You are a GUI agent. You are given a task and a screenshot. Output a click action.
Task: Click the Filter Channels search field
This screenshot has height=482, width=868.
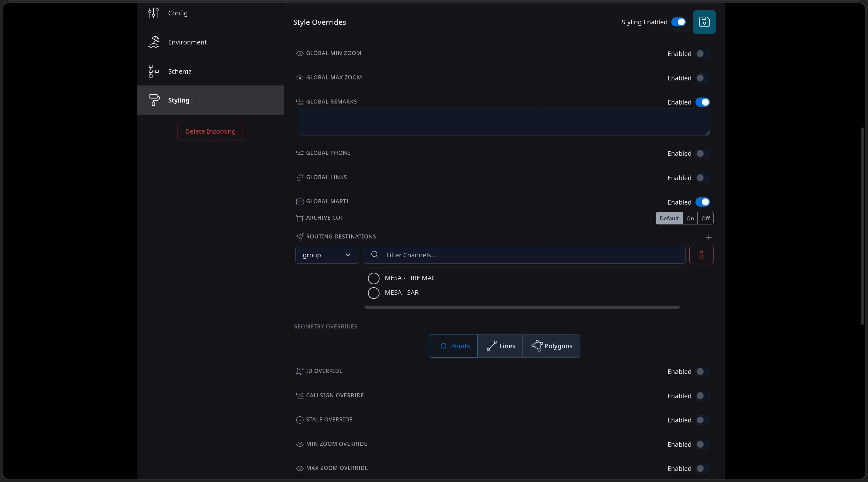(x=524, y=255)
